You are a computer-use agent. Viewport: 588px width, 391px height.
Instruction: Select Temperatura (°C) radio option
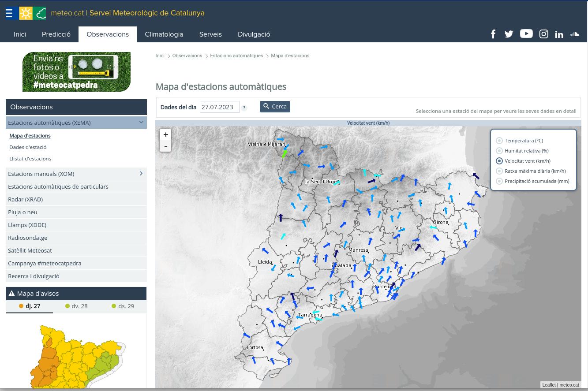[499, 141]
